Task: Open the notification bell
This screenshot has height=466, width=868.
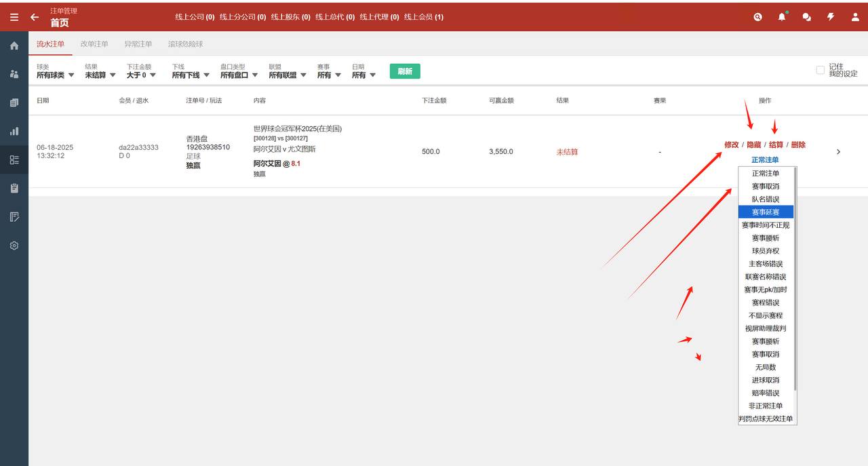Action: click(x=782, y=17)
